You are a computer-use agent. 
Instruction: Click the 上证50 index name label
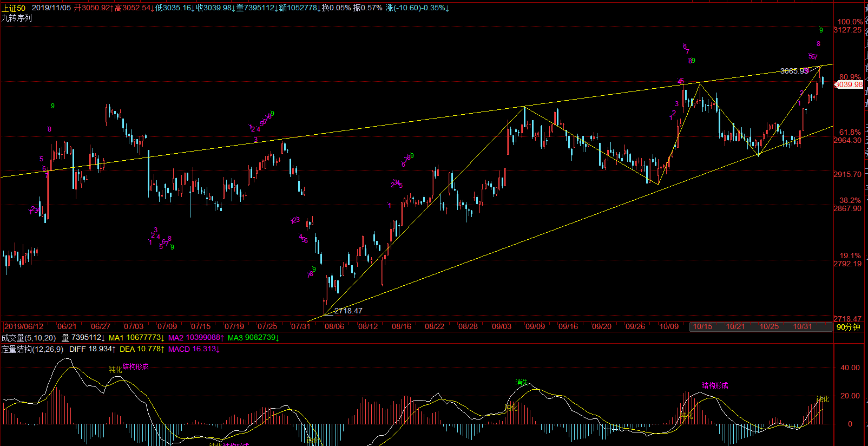pos(14,8)
